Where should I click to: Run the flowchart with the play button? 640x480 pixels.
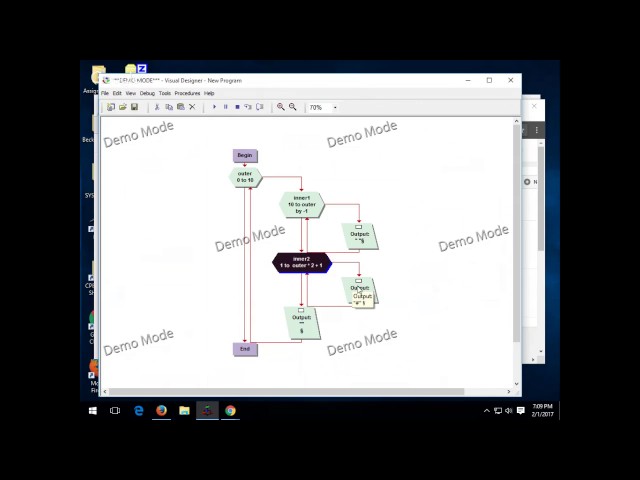tap(214, 107)
